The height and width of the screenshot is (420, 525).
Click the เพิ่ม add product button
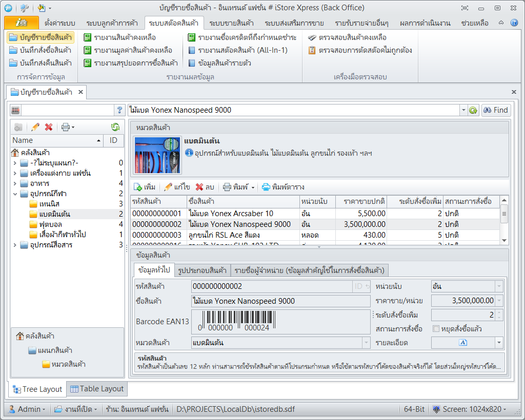coord(145,187)
